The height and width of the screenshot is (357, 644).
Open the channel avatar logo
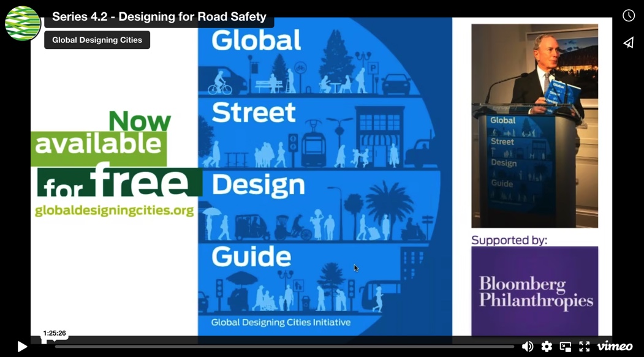[23, 23]
